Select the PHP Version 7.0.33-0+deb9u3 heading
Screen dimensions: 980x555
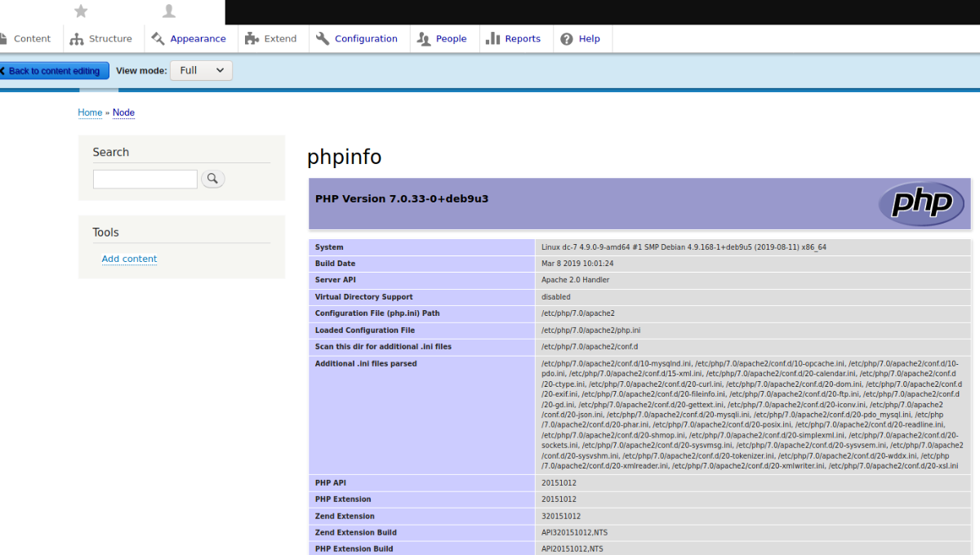(x=402, y=198)
